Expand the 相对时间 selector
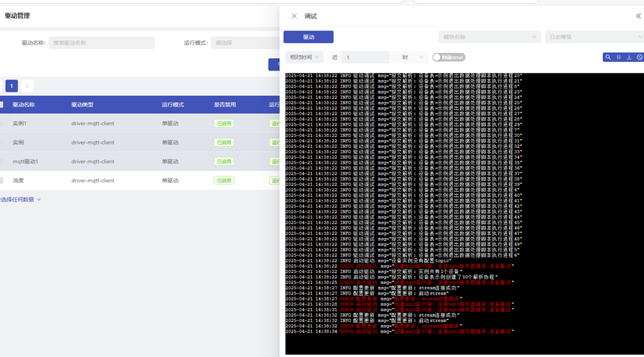Screen dimensions: 644x357 click(x=305, y=57)
